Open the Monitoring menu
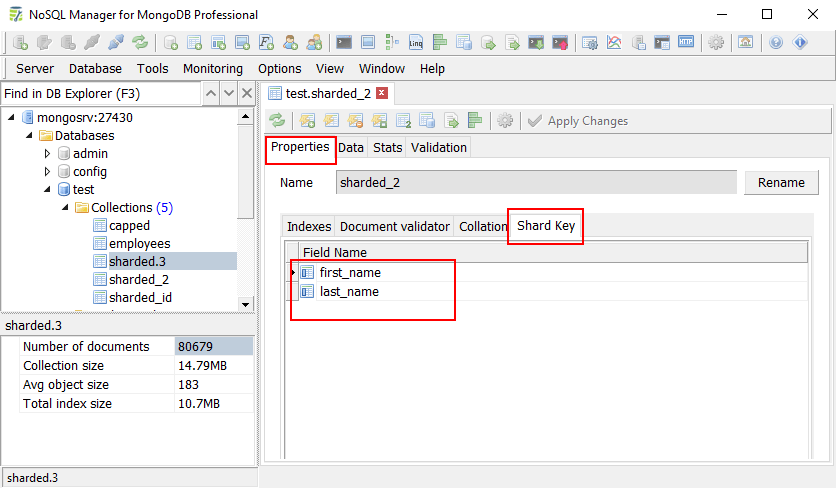Viewport: 836px width, 488px height. (212, 69)
